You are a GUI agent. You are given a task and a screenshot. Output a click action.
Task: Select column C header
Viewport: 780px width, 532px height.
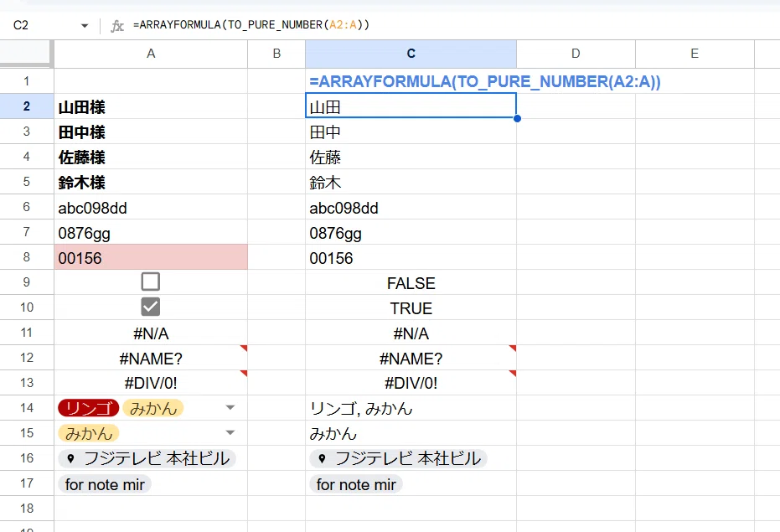click(411, 54)
